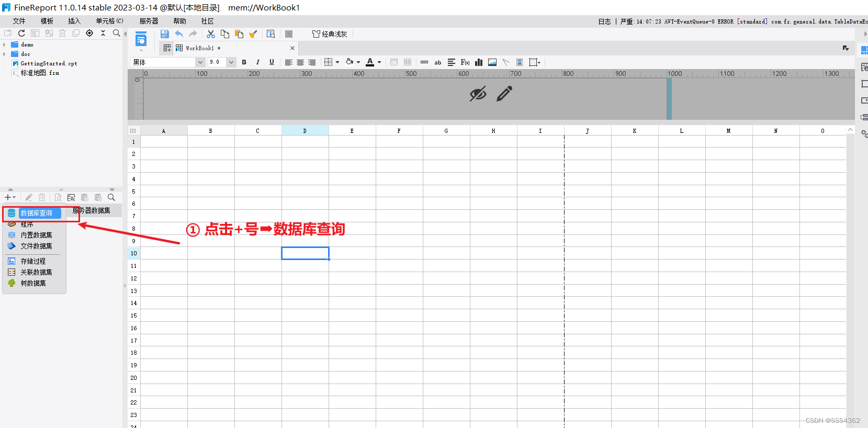Expand the demo folder

pyautogui.click(x=4, y=44)
